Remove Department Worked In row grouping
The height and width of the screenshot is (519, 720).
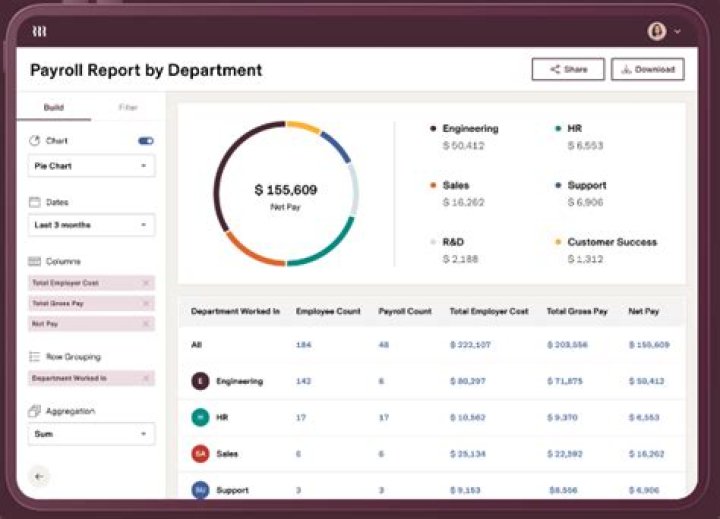(x=145, y=378)
